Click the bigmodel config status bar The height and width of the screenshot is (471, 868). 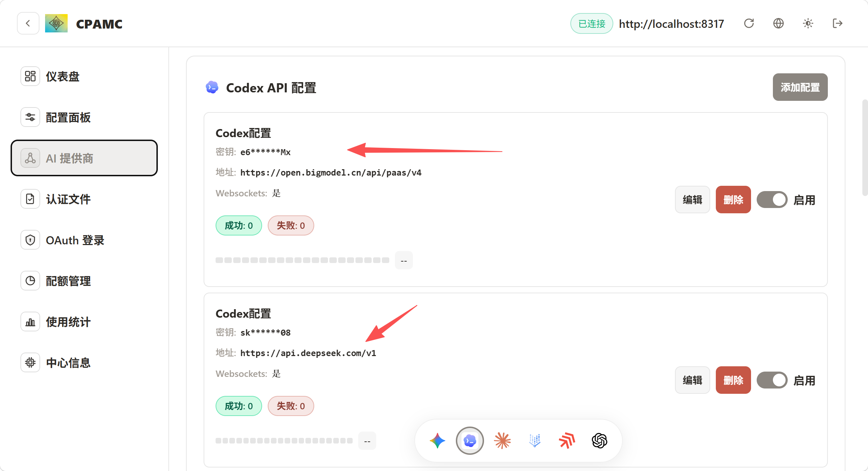pyautogui.click(x=302, y=260)
